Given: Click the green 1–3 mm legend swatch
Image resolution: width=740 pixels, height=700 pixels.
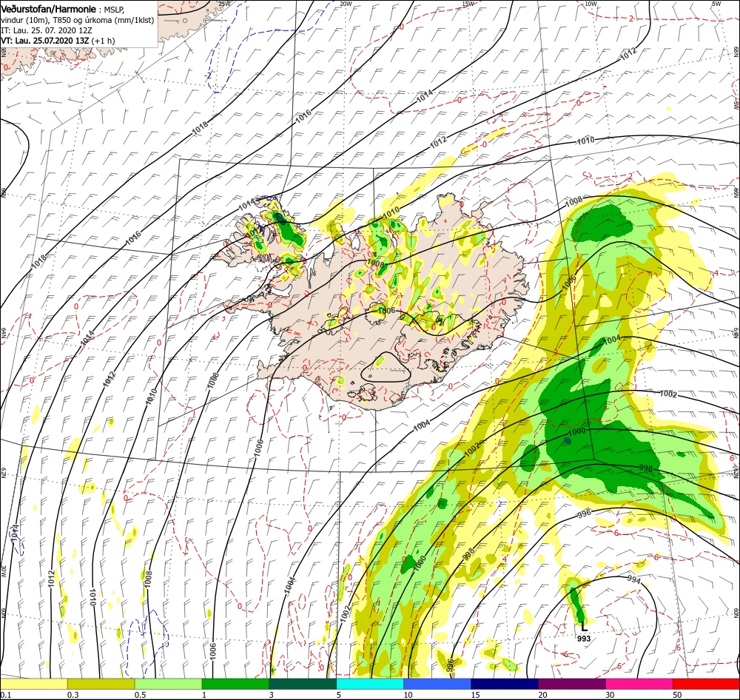Looking at the screenshot, I should [x=235, y=684].
